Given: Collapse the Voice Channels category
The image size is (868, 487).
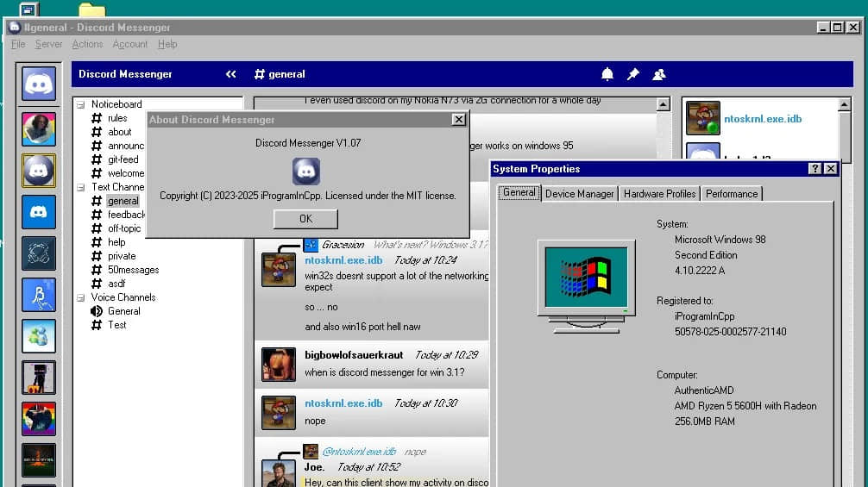Looking at the screenshot, I should 81,298.
